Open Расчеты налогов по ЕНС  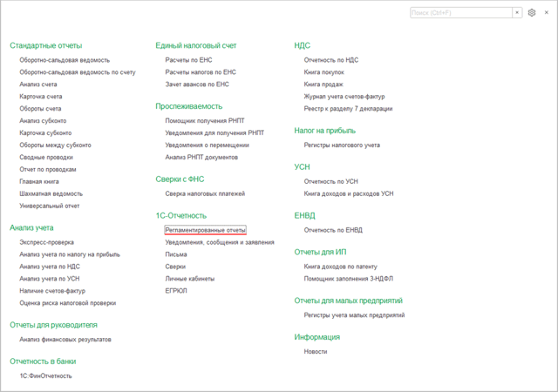coord(201,72)
